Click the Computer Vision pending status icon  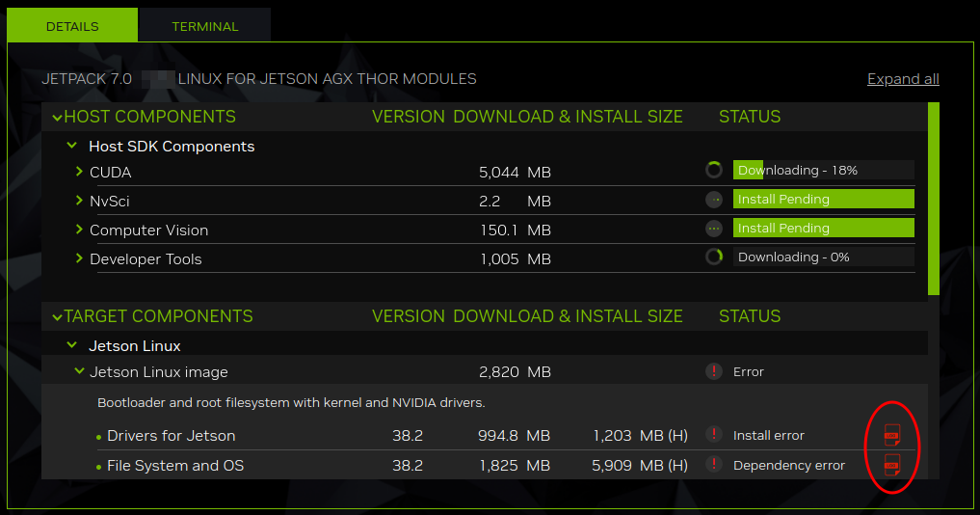point(714,229)
